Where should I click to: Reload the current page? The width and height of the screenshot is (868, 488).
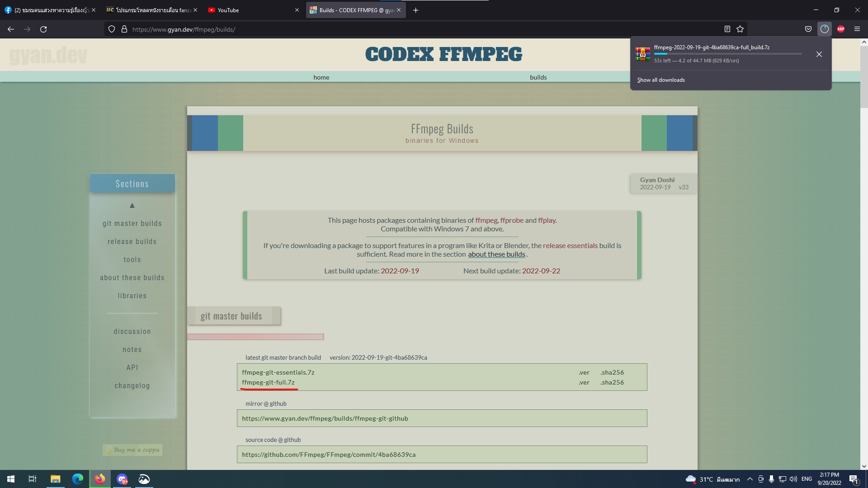[x=43, y=29]
